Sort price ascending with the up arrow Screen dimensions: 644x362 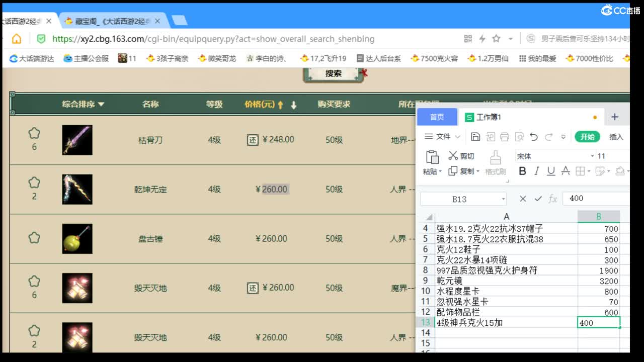coord(281,105)
